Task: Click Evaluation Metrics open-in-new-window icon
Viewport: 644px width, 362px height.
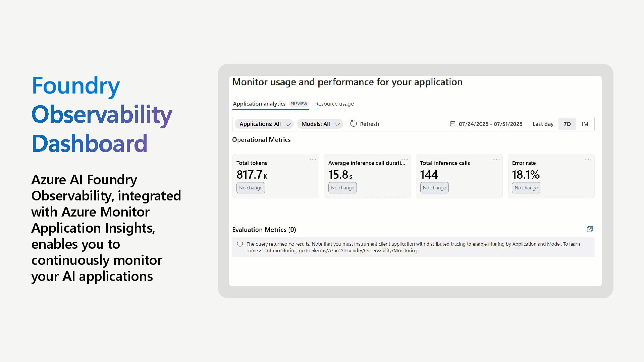Action: tap(590, 229)
